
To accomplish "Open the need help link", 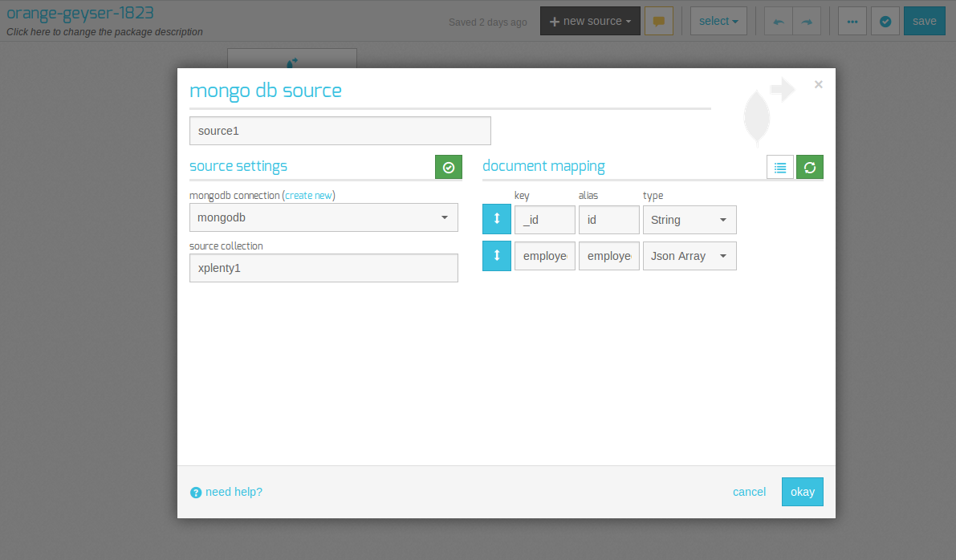I will (x=233, y=492).
